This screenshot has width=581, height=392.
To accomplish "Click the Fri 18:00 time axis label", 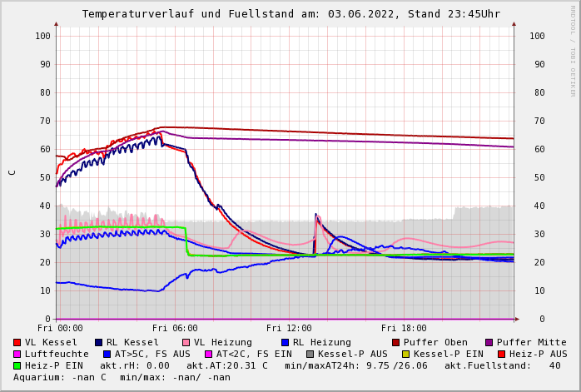I will point(404,328).
